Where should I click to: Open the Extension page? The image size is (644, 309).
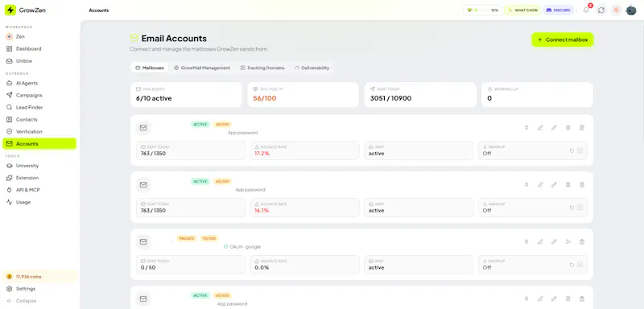point(39,178)
